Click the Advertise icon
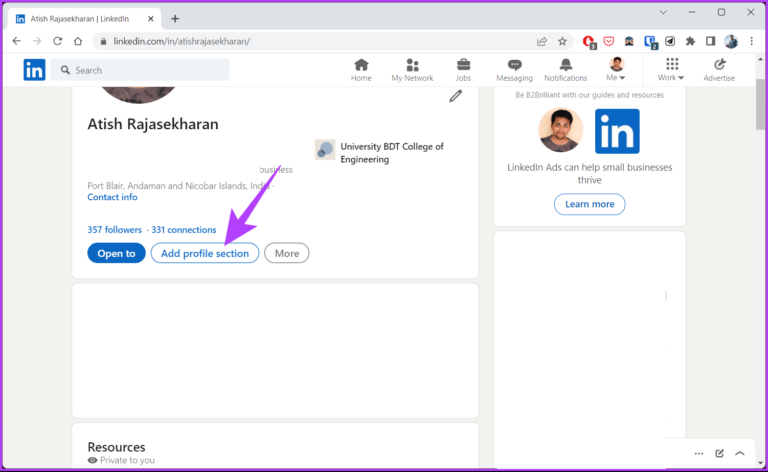Viewport: 768px width, 472px height. click(719, 70)
